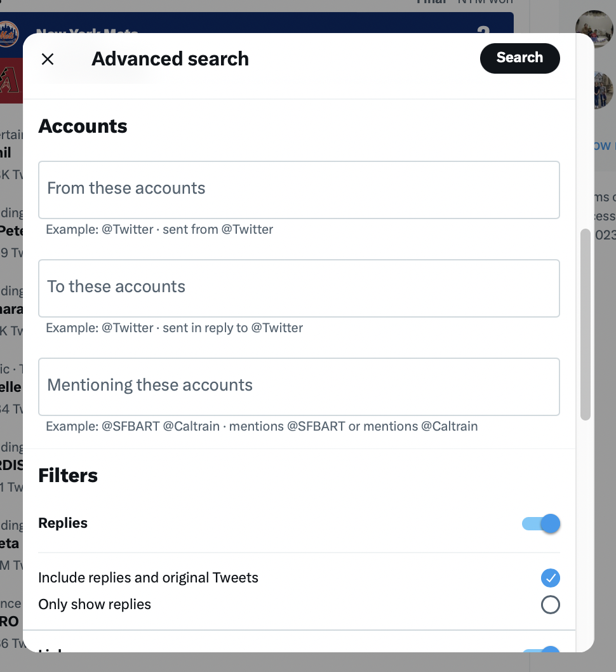
Task: Click the "From these accounts" input field
Action: click(x=298, y=189)
